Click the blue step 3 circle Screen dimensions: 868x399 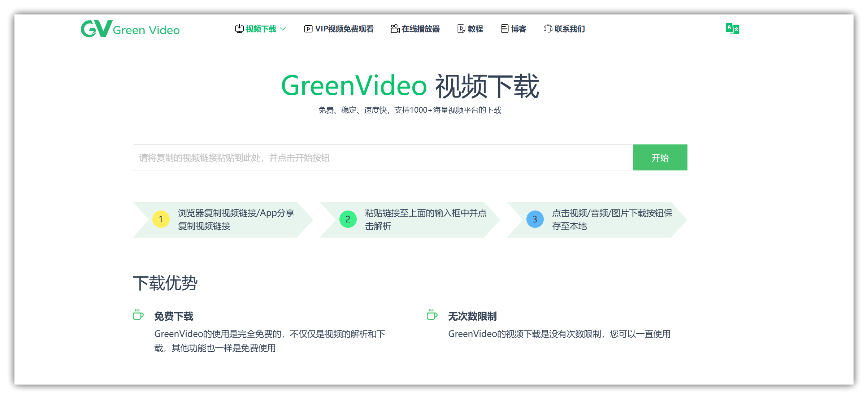pos(535,219)
